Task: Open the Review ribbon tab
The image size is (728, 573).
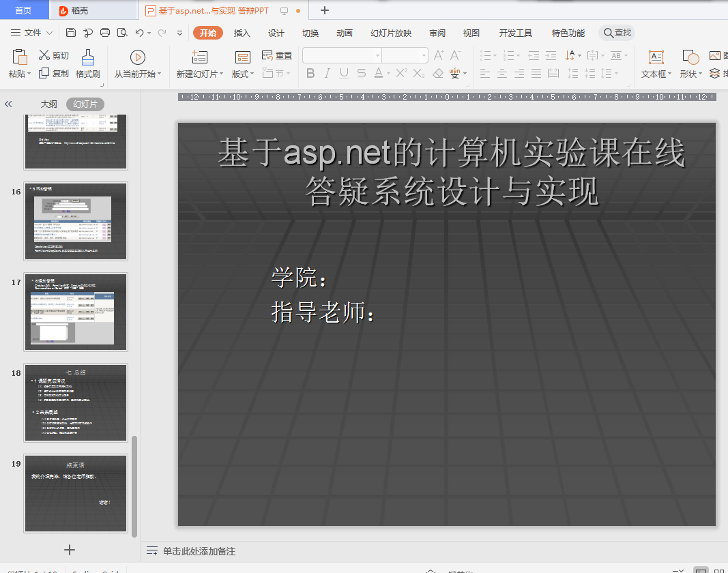Action: pos(437,33)
